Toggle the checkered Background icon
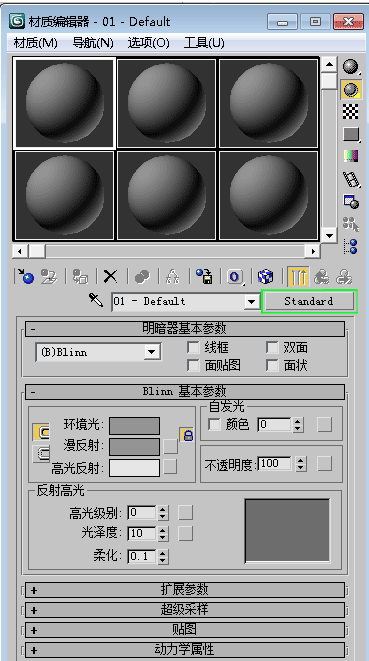Screen dimensions: 369x661 (350, 112)
